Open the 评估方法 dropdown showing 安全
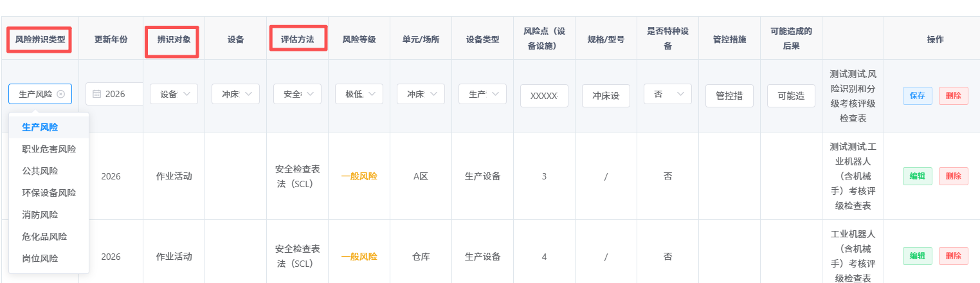The image size is (980, 283). (297, 94)
